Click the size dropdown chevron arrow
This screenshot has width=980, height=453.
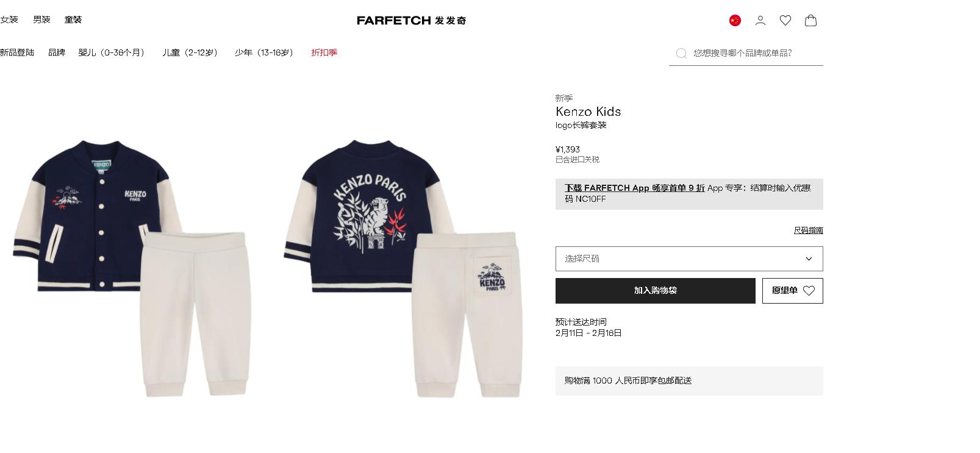(809, 259)
